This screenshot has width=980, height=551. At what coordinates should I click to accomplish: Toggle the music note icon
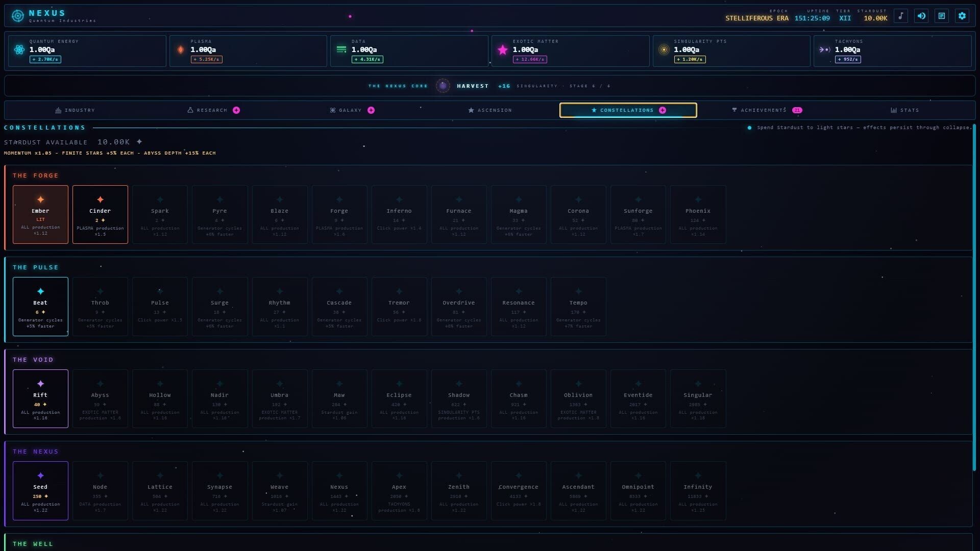point(901,16)
